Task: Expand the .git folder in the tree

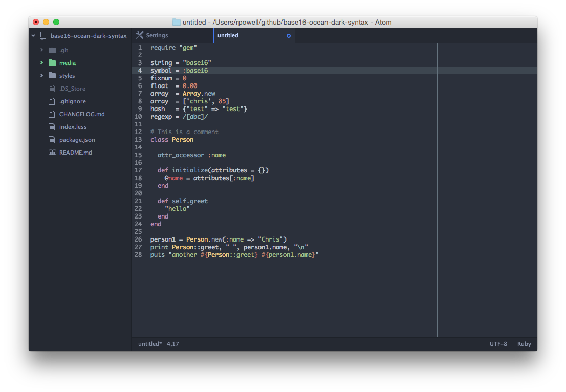Action: coord(41,50)
